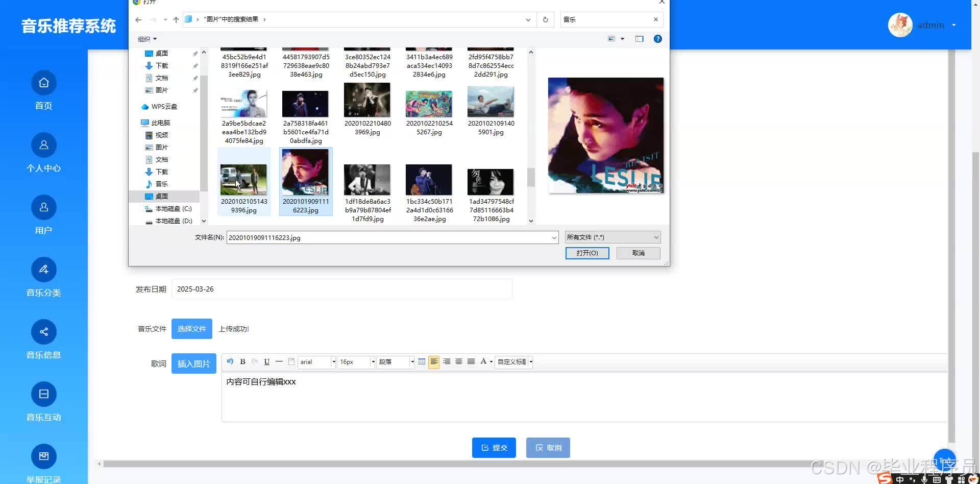This screenshot has width=980, height=484.
Task: Select 此电脑 in navigation tree
Action: click(161, 123)
